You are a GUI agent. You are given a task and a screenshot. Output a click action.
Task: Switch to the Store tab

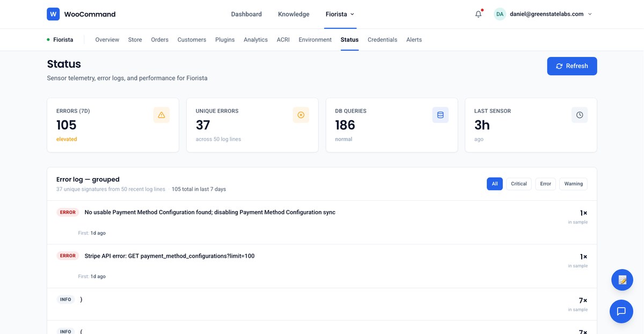[135, 40]
